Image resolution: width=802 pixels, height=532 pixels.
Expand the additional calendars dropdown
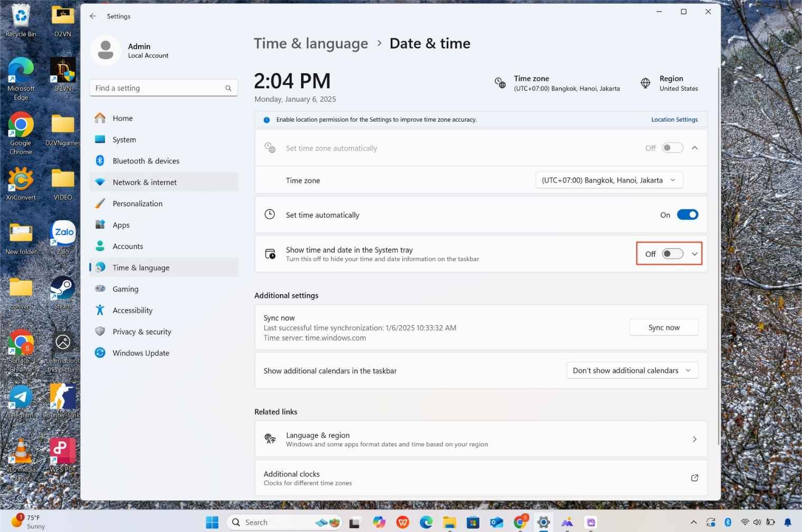click(x=631, y=370)
